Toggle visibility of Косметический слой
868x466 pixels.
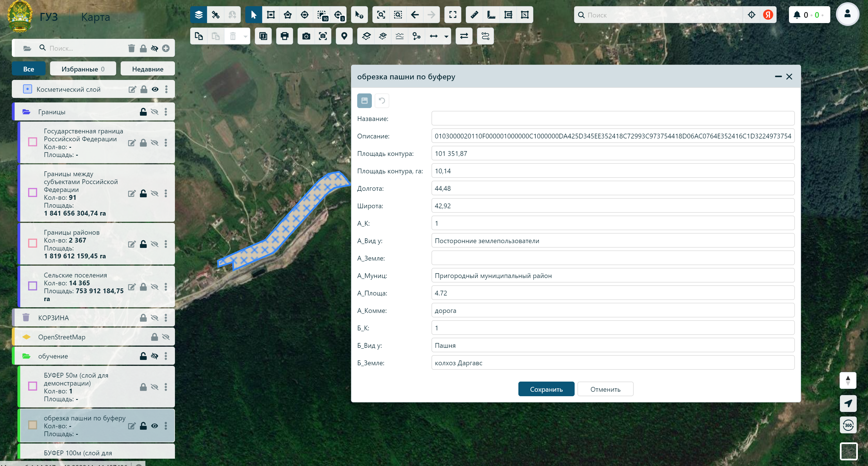click(x=155, y=89)
